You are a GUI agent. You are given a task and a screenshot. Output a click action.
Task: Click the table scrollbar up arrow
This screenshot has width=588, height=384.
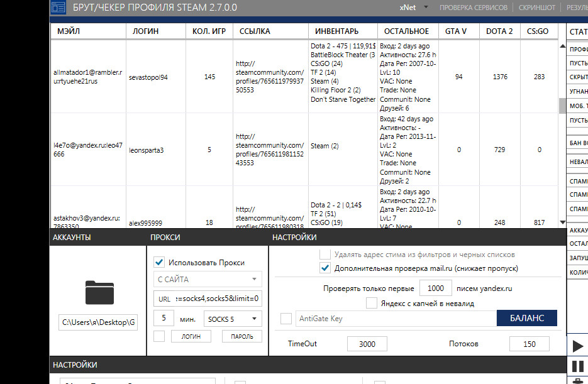pos(562,46)
